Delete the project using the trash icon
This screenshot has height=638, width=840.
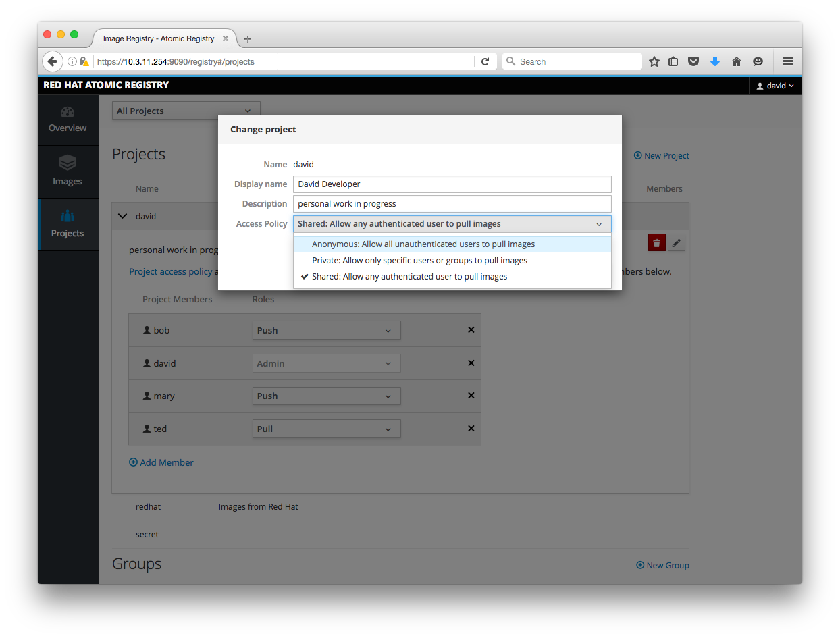tap(656, 242)
